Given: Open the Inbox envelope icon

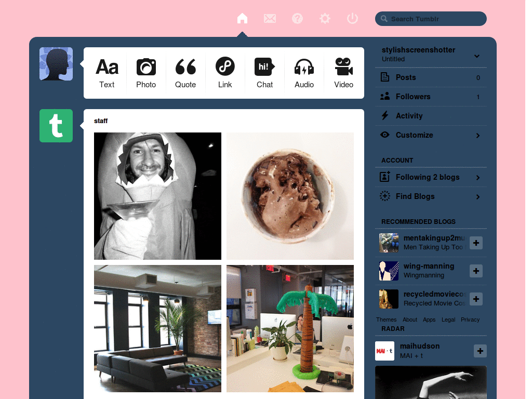Looking at the screenshot, I should pyautogui.click(x=270, y=18).
